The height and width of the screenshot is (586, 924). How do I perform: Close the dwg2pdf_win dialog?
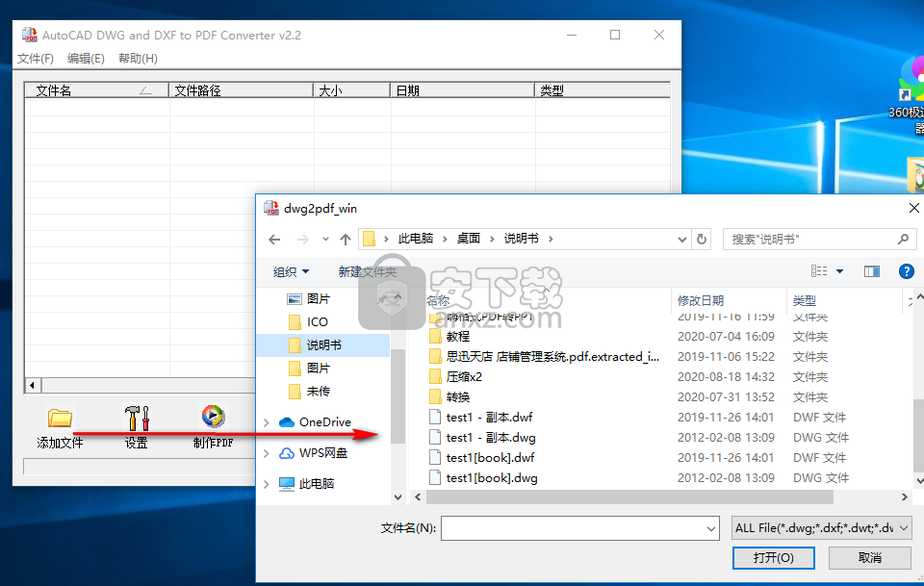pos(913,208)
